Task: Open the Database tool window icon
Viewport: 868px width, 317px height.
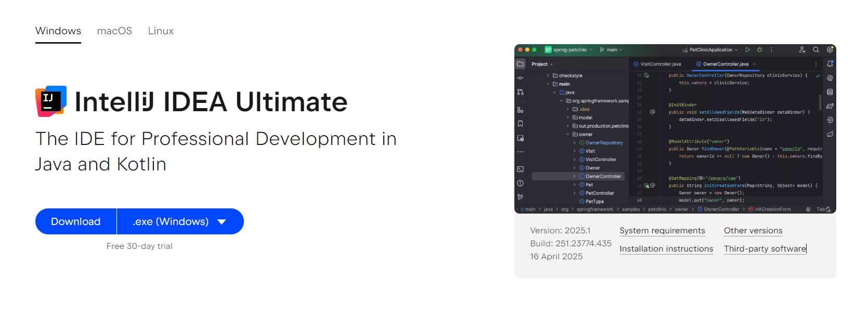Action: [x=830, y=92]
